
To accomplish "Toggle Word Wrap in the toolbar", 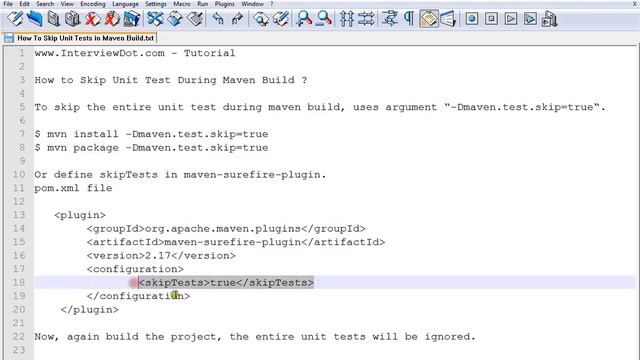I will tap(390, 19).
